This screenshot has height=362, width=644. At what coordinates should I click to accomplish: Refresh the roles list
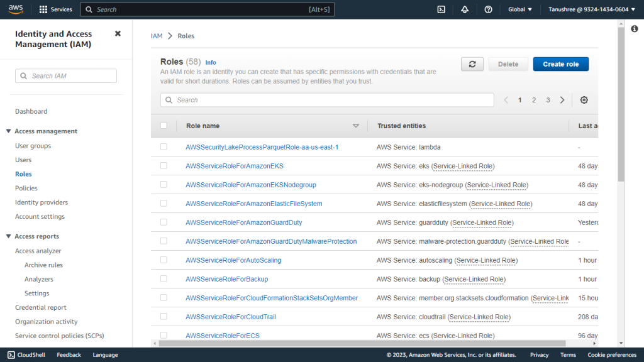(x=472, y=64)
